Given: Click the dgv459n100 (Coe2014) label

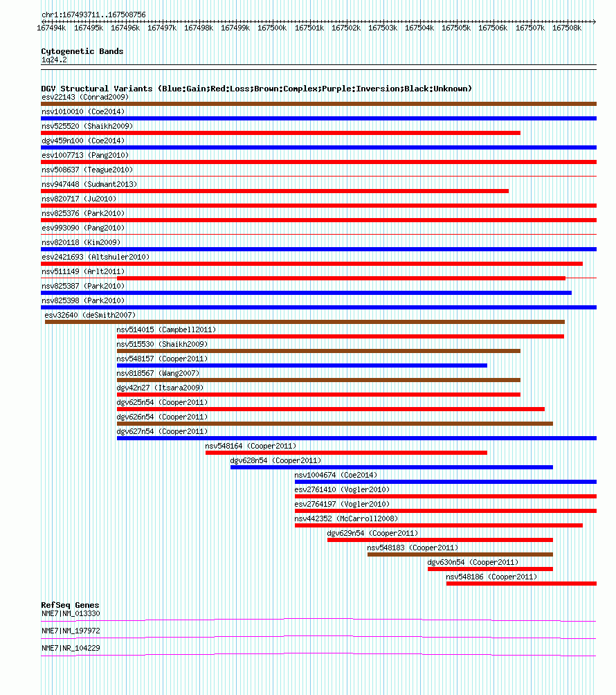Looking at the screenshot, I should point(83,141).
